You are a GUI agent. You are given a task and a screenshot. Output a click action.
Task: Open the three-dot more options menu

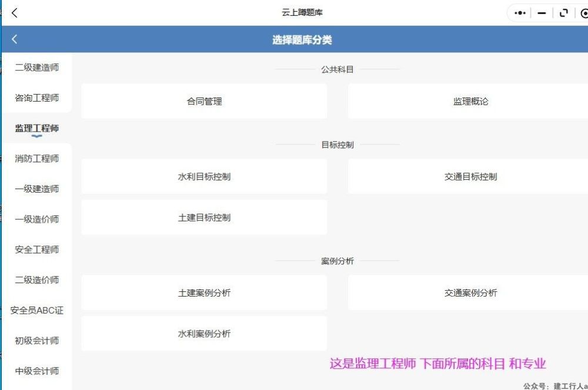point(520,13)
